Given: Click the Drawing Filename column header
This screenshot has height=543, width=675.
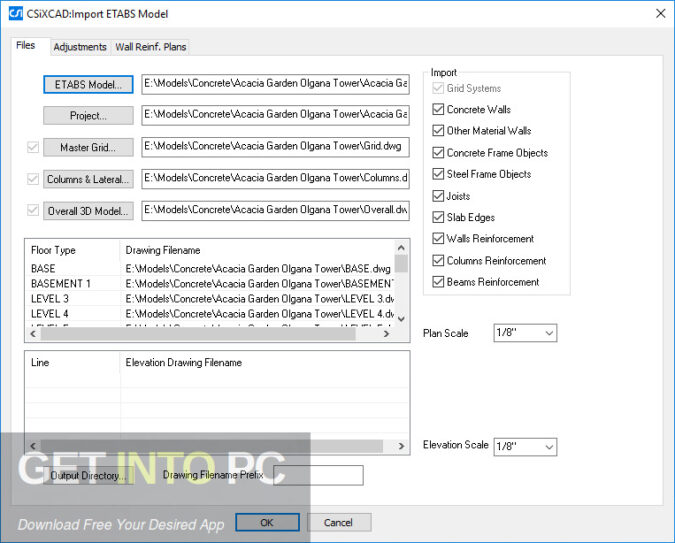Looking at the screenshot, I should (x=257, y=250).
